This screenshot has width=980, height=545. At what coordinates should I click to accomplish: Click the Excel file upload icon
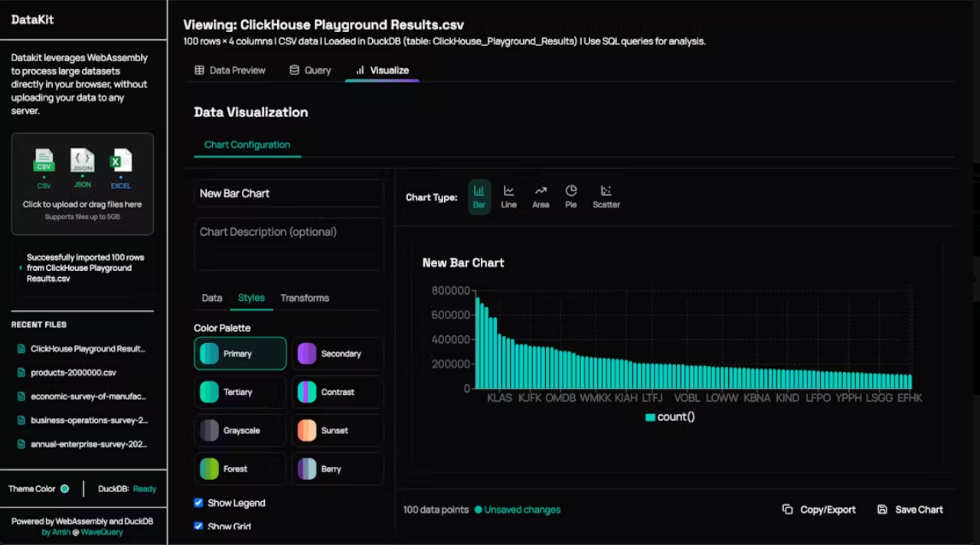[x=120, y=160]
